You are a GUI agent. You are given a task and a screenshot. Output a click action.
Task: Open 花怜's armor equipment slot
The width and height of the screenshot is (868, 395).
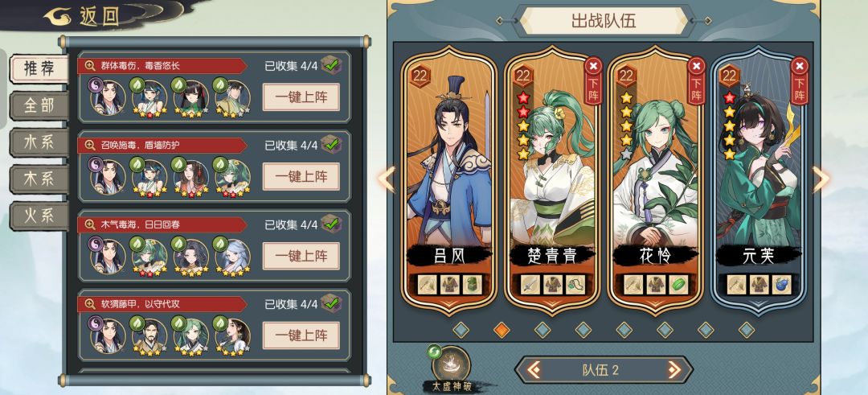pyautogui.click(x=656, y=284)
